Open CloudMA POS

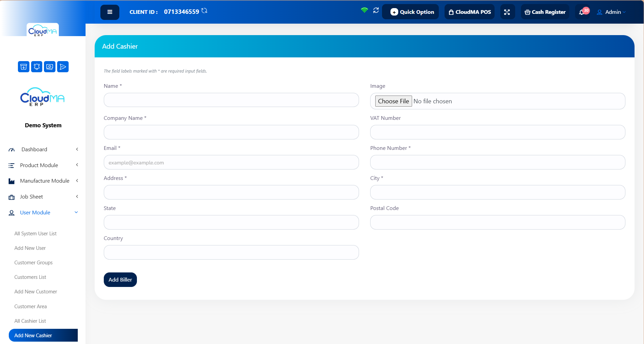click(470, 12)
